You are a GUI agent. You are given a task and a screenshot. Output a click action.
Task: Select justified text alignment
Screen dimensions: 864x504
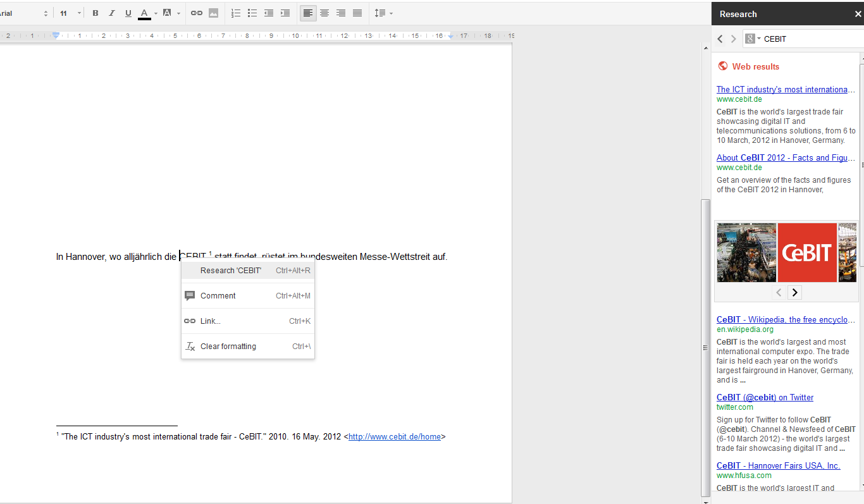click(x=357, y=13)
